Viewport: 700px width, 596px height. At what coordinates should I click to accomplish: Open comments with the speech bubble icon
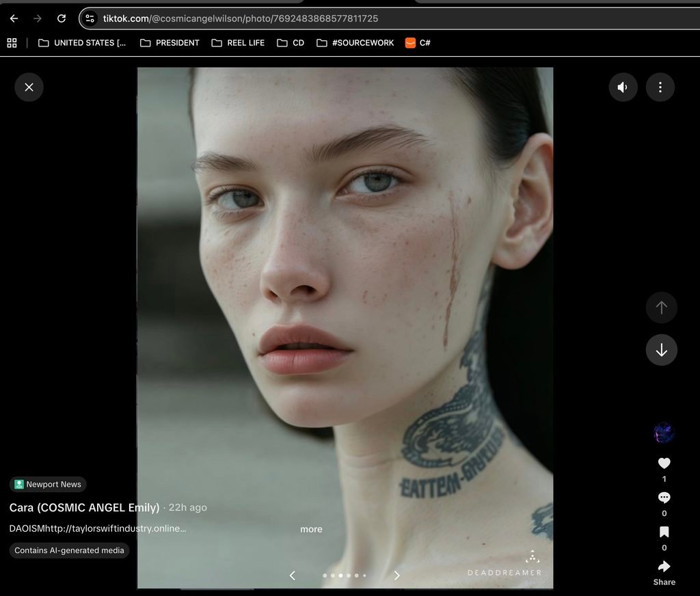pos(664,498)
